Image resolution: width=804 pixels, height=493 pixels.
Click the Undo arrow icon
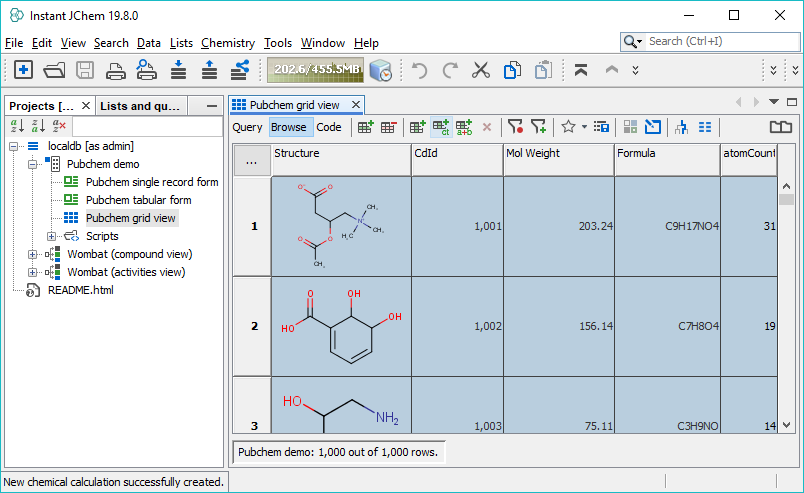[x=420, y=70]
